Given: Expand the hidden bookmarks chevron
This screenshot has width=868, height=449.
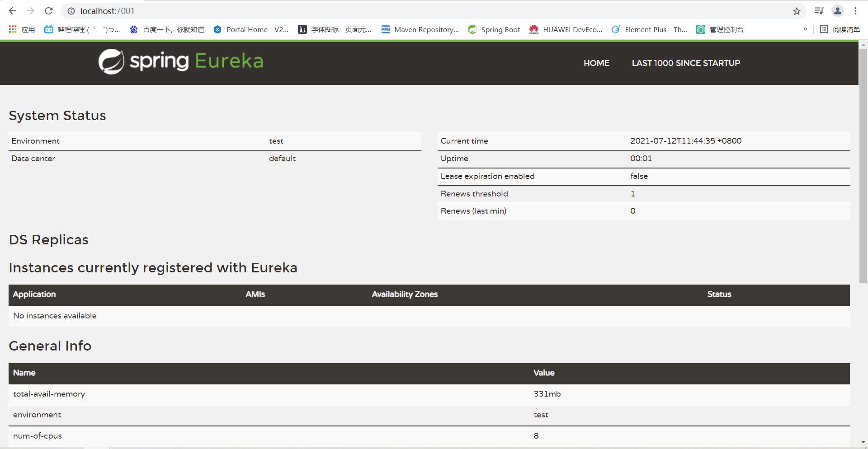Looking at the screenshot, I should click(805, 29).
